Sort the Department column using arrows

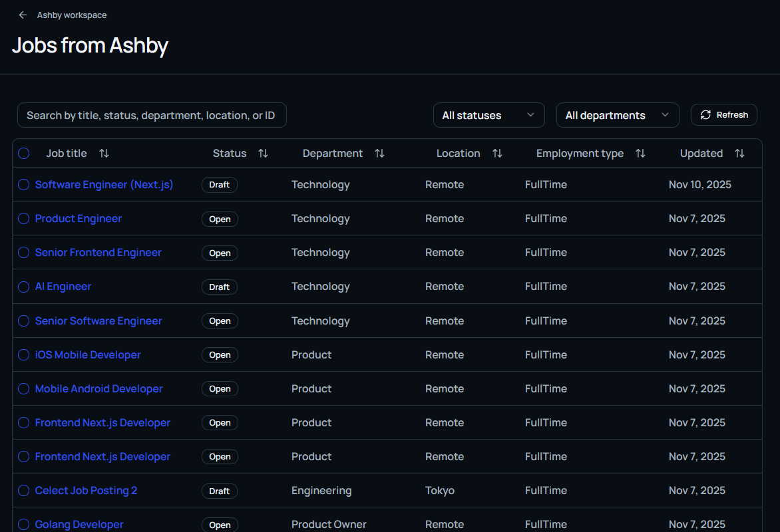tap(379, 154)
